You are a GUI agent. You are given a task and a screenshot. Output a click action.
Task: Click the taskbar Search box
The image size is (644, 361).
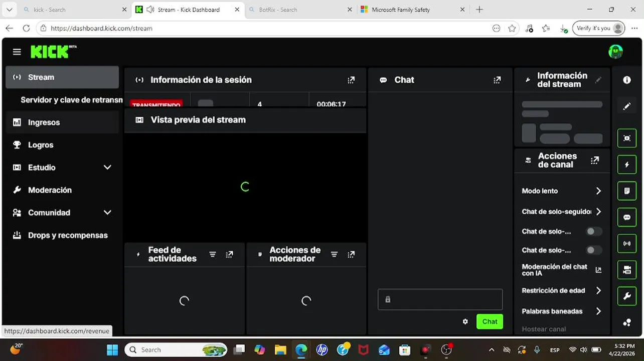pos(176,350)
